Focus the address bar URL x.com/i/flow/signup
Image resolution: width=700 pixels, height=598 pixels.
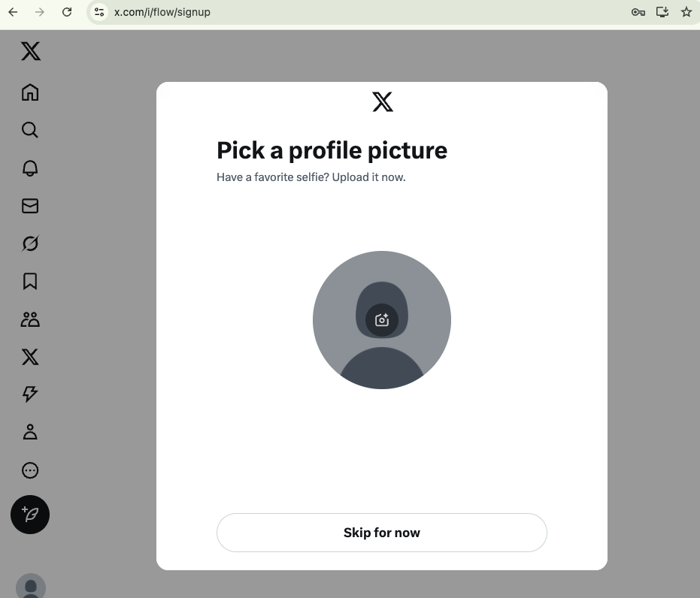click(x=162, y=12)
